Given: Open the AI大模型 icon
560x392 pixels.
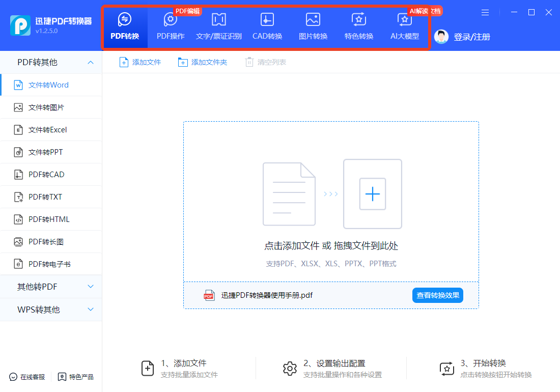Looking at the screenshot, I should click(x=404, y=19).
